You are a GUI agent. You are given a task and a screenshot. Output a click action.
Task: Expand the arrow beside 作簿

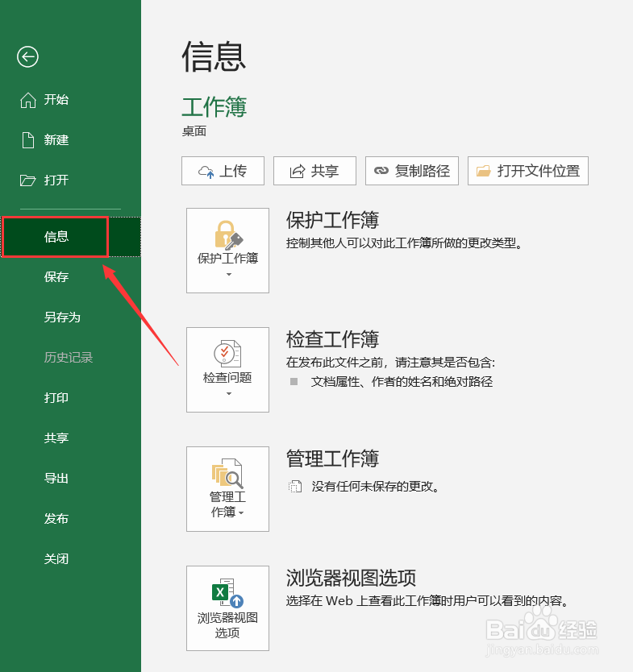(x=241, y=513)
